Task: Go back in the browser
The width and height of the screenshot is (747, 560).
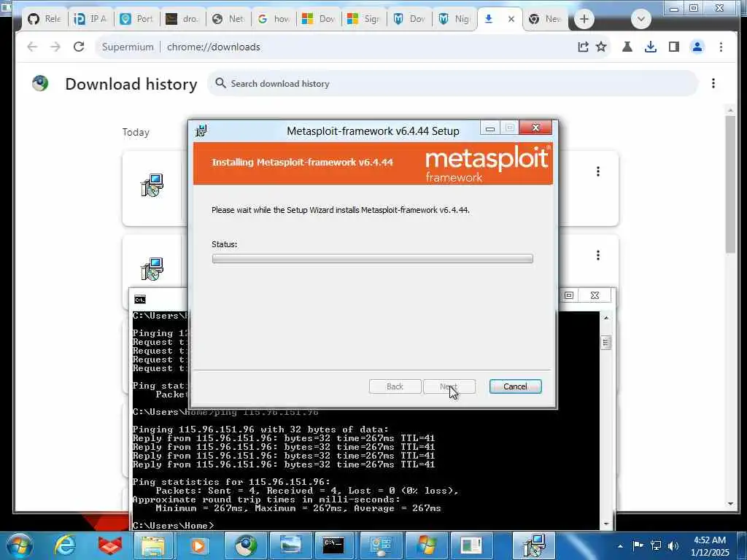Action: tap(32, 47)
